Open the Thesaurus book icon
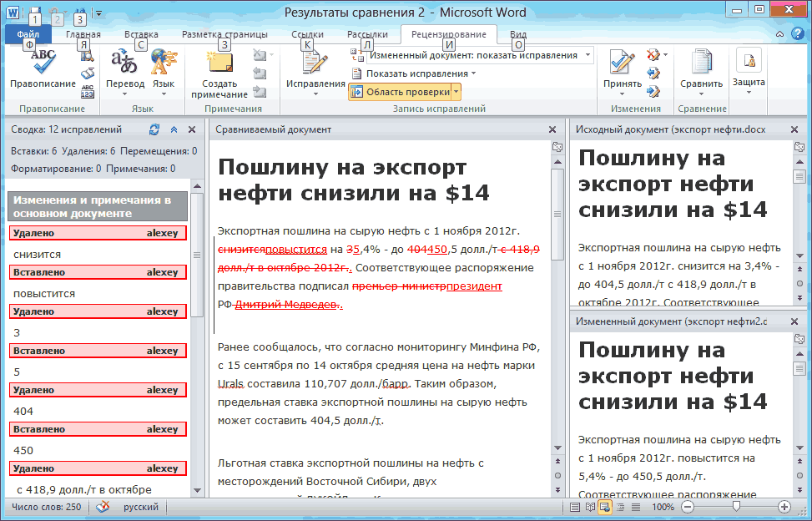Image resolution: width=812 pixels, height=521 pixels. (88, 73)
